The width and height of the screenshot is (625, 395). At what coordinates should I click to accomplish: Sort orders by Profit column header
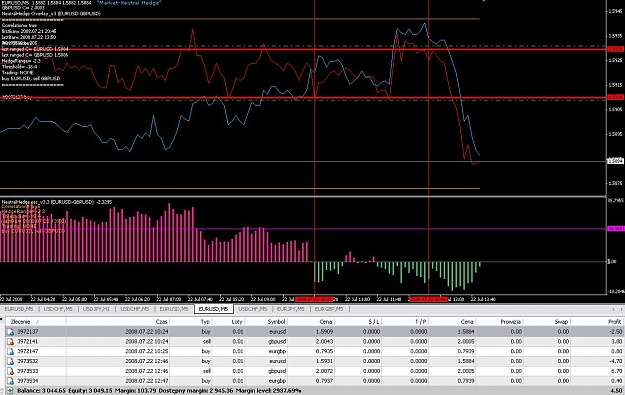(615, 322)
